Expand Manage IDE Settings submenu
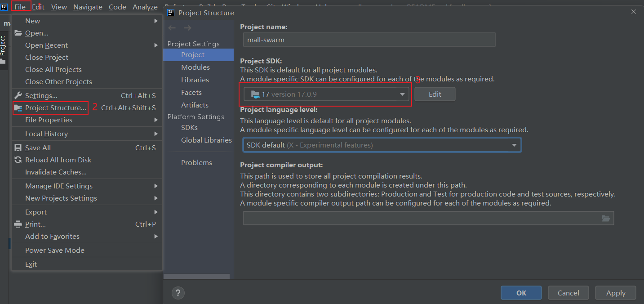Viewport: 644px width, 304px height. [x=87, y=186]
